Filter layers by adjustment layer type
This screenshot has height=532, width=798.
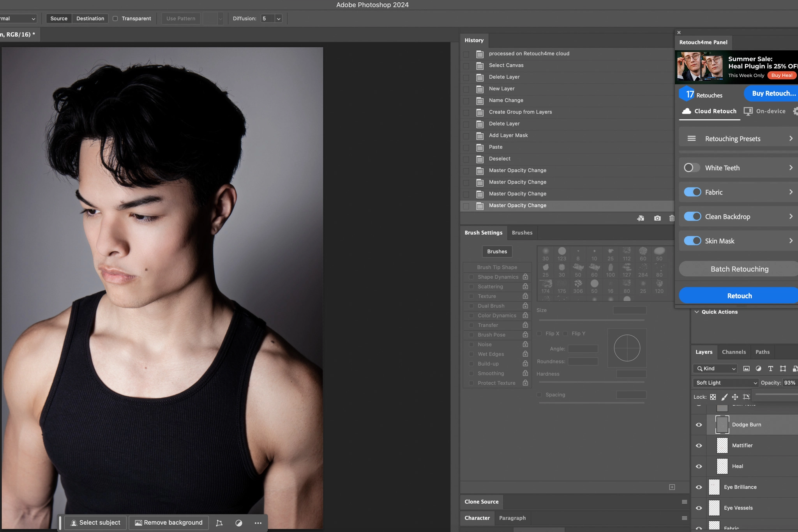[x=758, y=368]
